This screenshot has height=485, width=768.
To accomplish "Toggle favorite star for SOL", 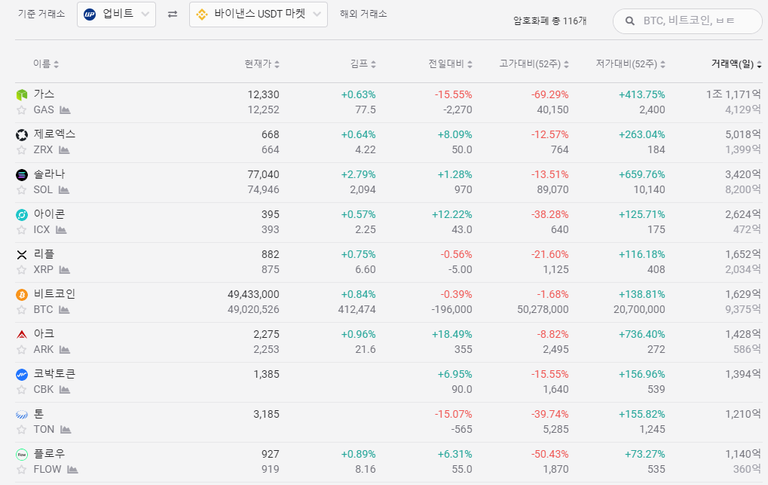I will (21, 190).
